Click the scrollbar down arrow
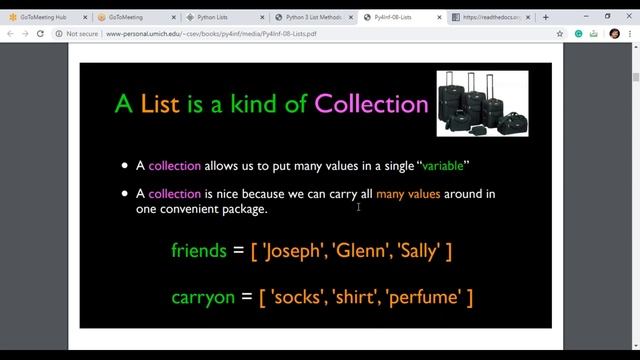 636,346
